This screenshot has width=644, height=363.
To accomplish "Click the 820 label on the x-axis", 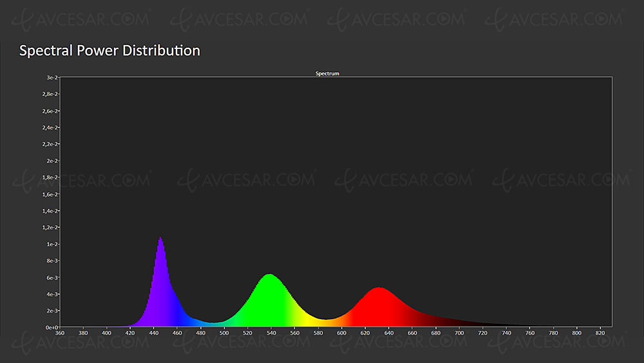I will click(600, 333).
